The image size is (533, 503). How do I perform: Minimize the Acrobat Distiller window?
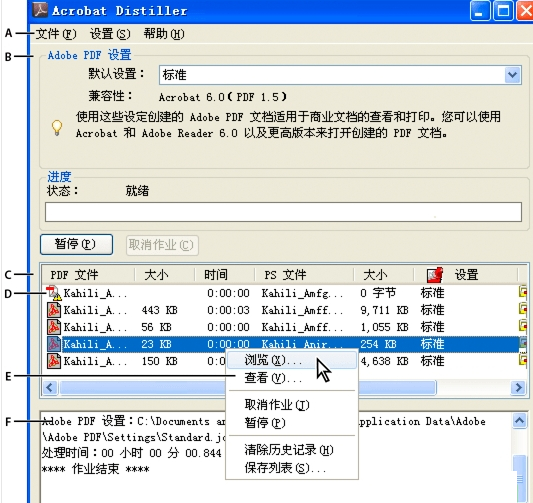pyautogui.click(x=480, y=11)
